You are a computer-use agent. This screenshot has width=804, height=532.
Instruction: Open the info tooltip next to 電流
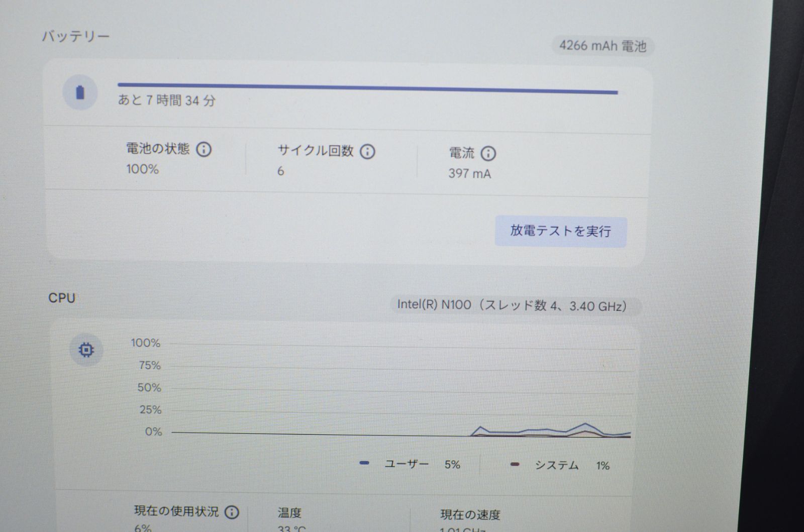click(x=488, y=153)
